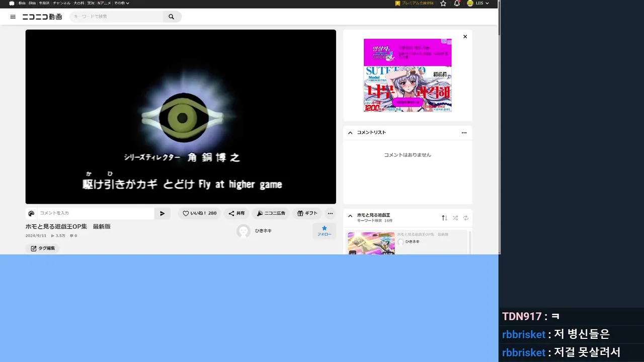
Task: Click the 2024/9/11 upload date
Action: pos(36,236)
